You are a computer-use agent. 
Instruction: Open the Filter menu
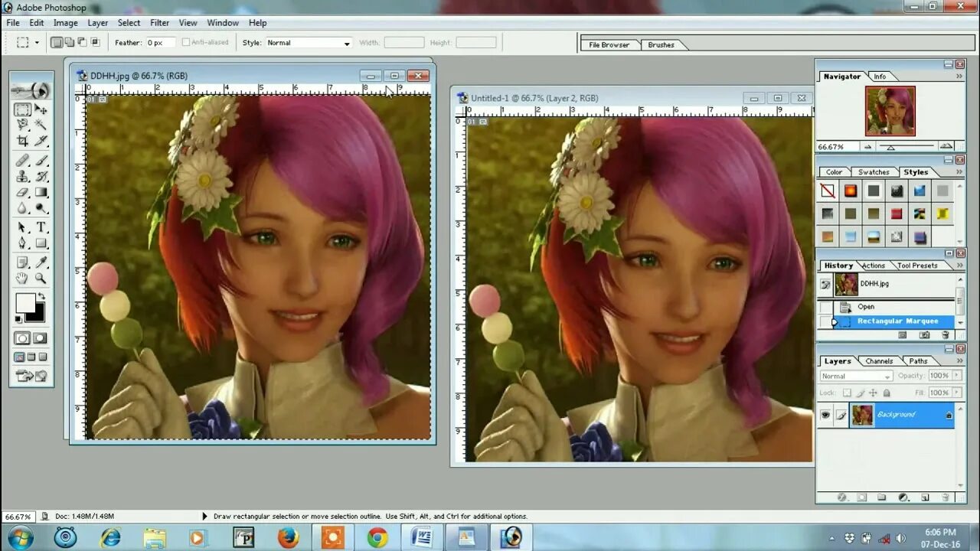(x=159, y=23)
